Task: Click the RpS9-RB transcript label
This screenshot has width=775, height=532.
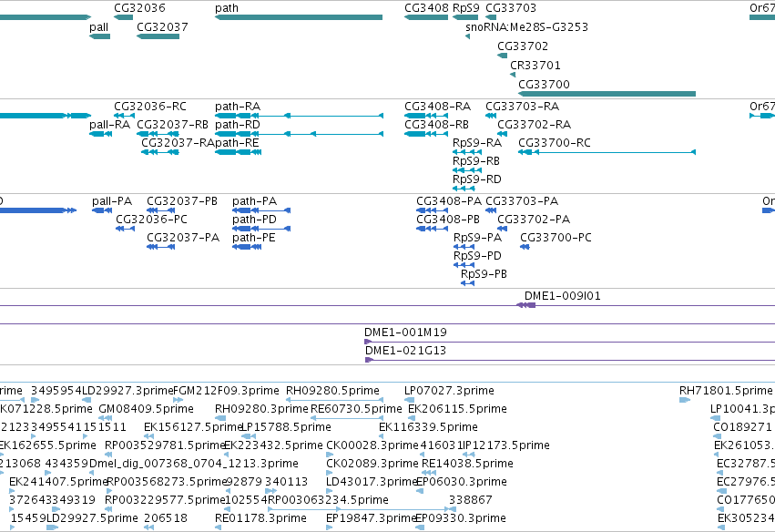Action: tap(476, 161)
